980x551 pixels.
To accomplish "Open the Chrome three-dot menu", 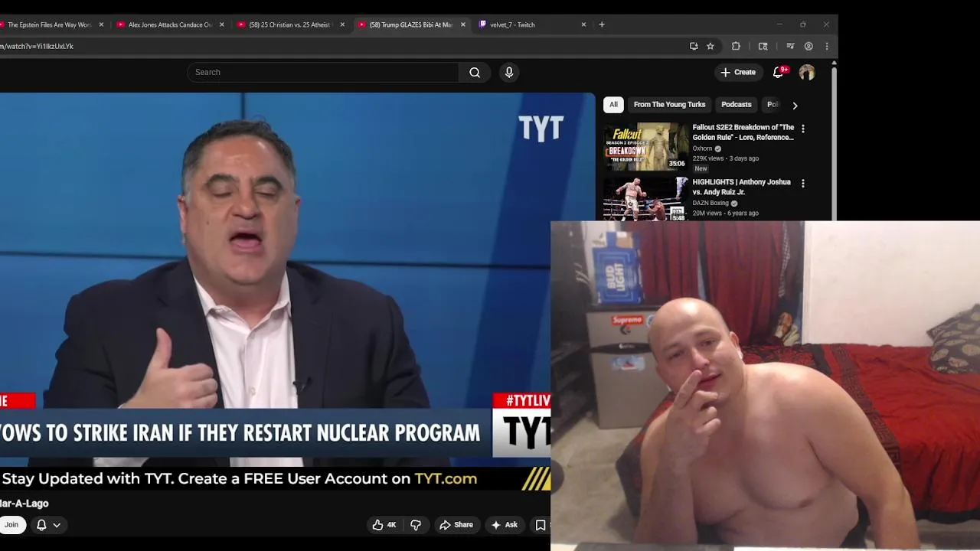I will (827, 46).
